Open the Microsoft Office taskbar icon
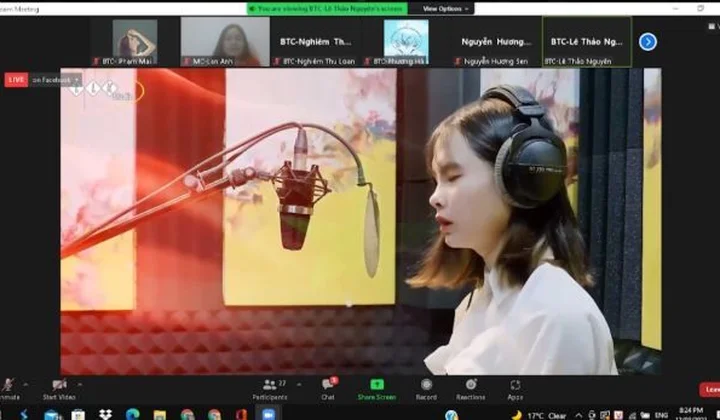The height and width of the screenshot is (420, 720). tap(242, 414)
